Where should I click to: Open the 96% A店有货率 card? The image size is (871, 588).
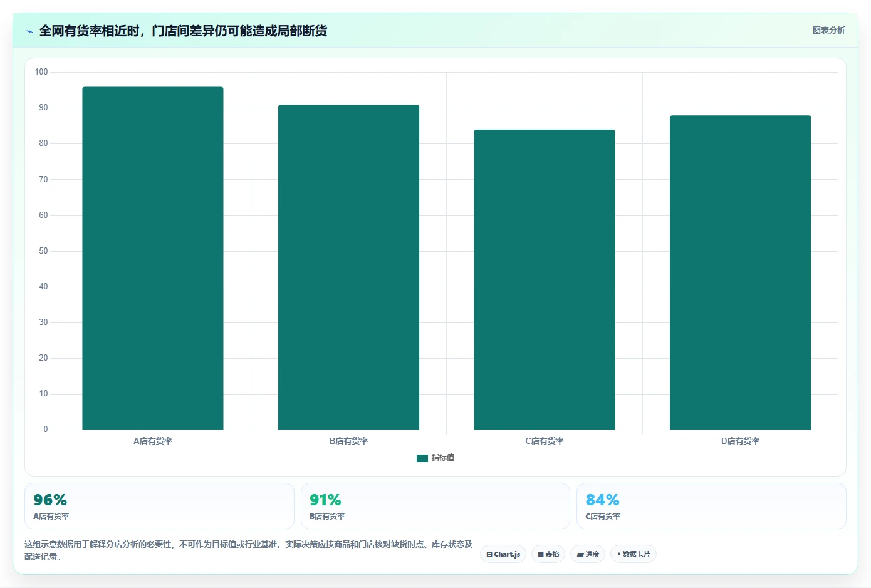[x=159, y=506]
